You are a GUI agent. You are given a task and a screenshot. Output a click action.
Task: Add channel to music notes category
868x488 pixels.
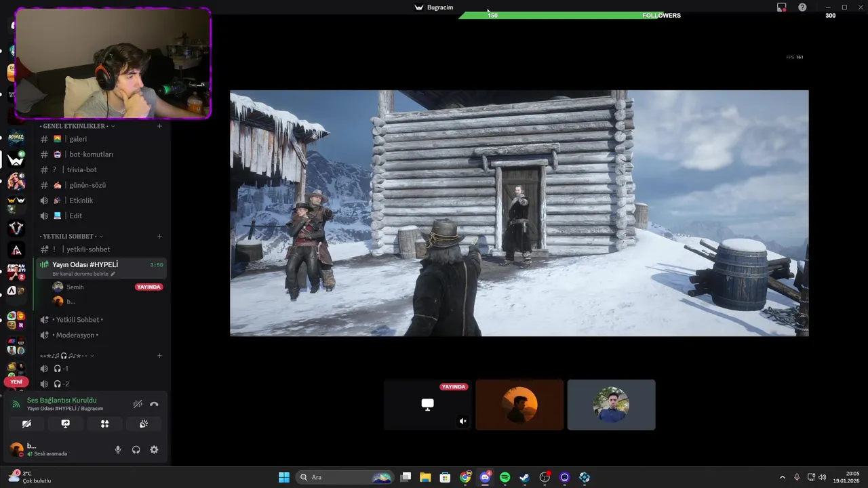coord(159,356)
